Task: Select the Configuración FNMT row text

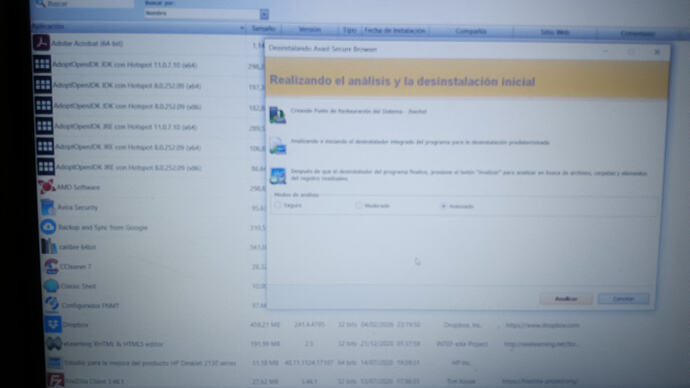Action: click(90, 305)
